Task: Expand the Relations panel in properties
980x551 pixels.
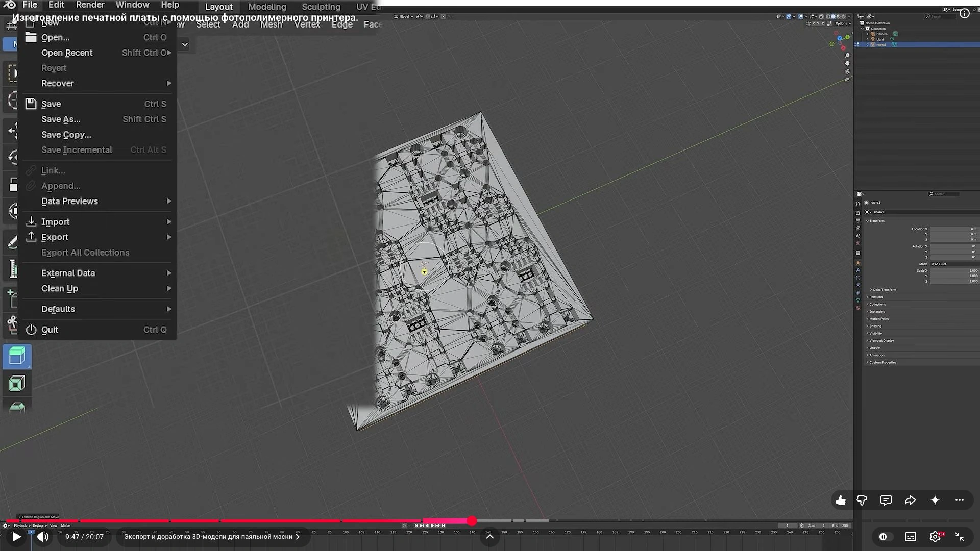Action: pos(876,297)
